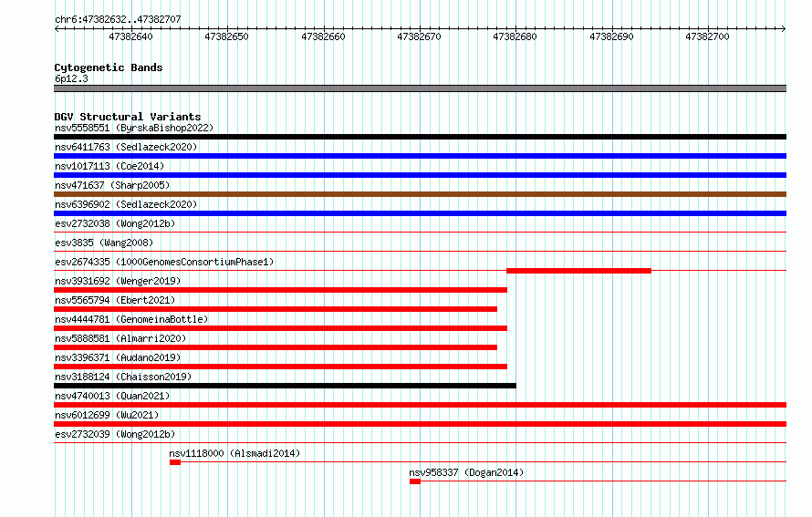Open variant nsv6411763 (Sedlazeck2020) label

click(x=126, y=147)
